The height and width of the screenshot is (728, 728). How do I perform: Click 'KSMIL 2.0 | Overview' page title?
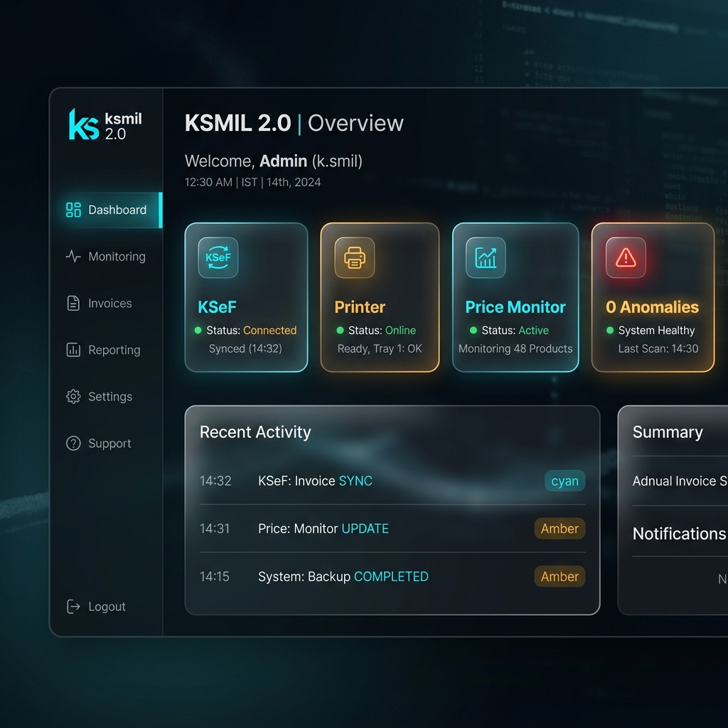point(294,123)
